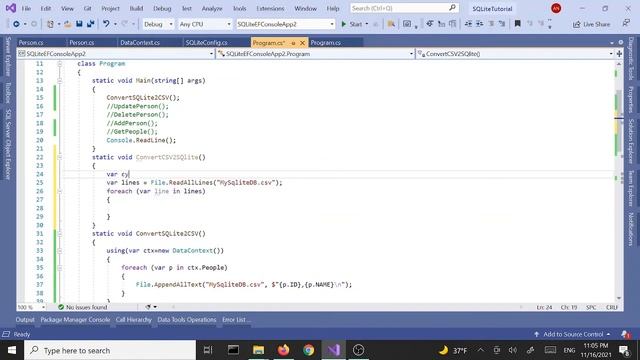Open the Solution Explorer side tab
The width and height of the screenshot is (640, 360).
coord(631,141)
